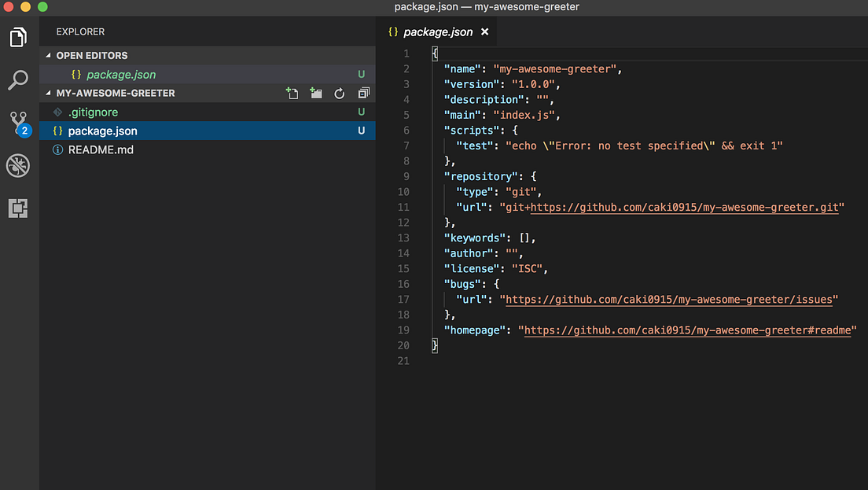Open the Debug view icon
868x490 pixels.
coord(17,165)
